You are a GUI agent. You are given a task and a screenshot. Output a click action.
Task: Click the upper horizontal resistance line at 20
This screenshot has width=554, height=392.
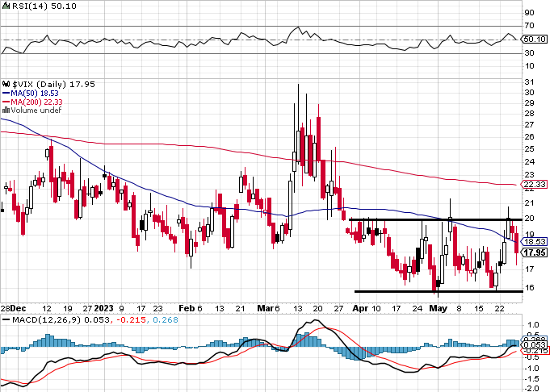click(435, 219)
